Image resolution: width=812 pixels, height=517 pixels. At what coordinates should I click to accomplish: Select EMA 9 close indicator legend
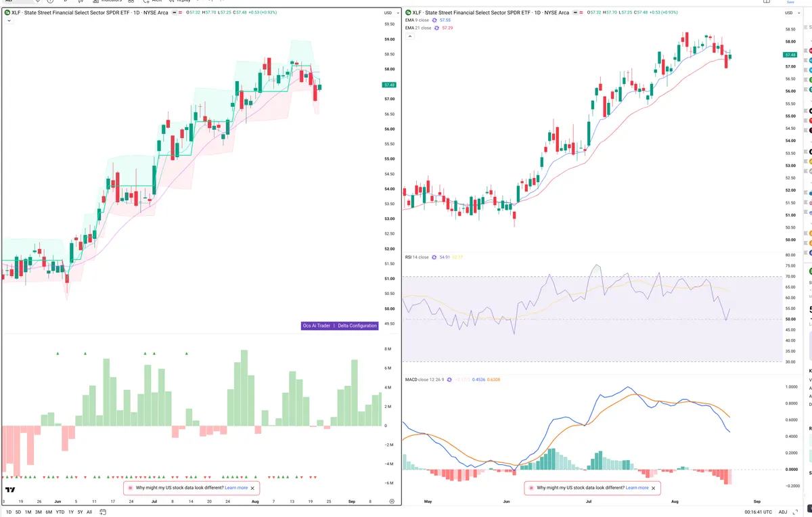click(418, 20)
